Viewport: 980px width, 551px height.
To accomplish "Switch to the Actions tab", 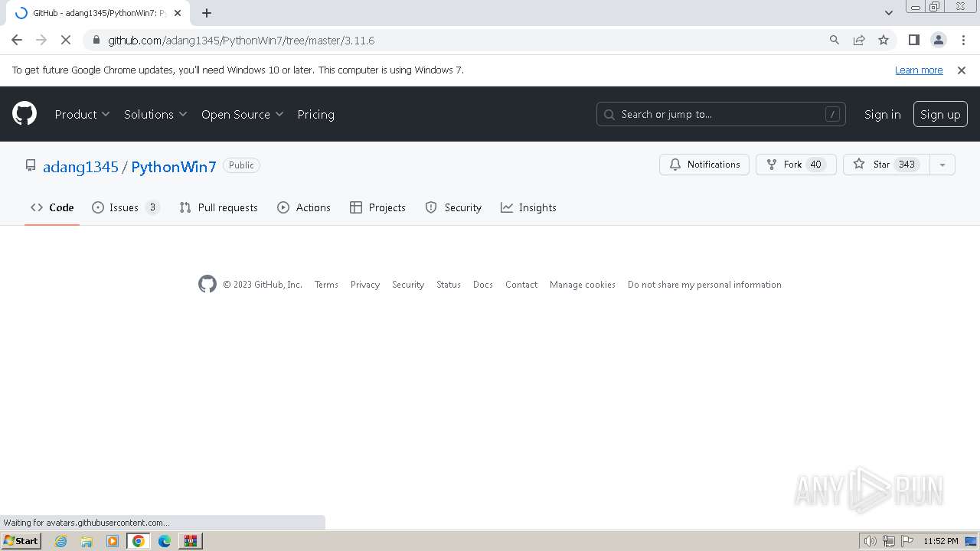I will coord(304,207).
